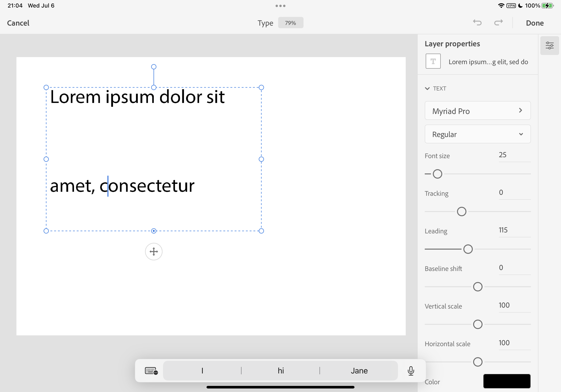
Task: Tap the Leading slider knob
Action: pos(468,249)
